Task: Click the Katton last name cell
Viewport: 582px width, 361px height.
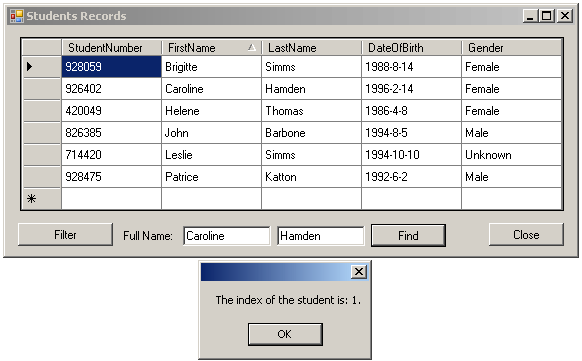Action: [x=311, y=177]
